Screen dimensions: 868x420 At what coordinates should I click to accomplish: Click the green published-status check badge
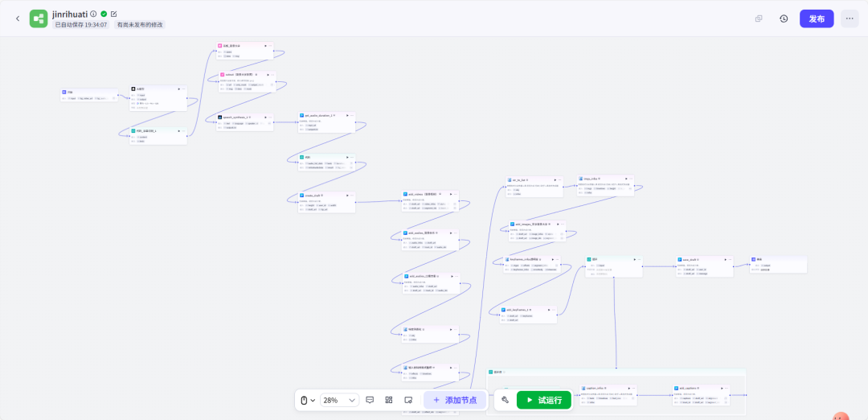(x=104, y=14)
